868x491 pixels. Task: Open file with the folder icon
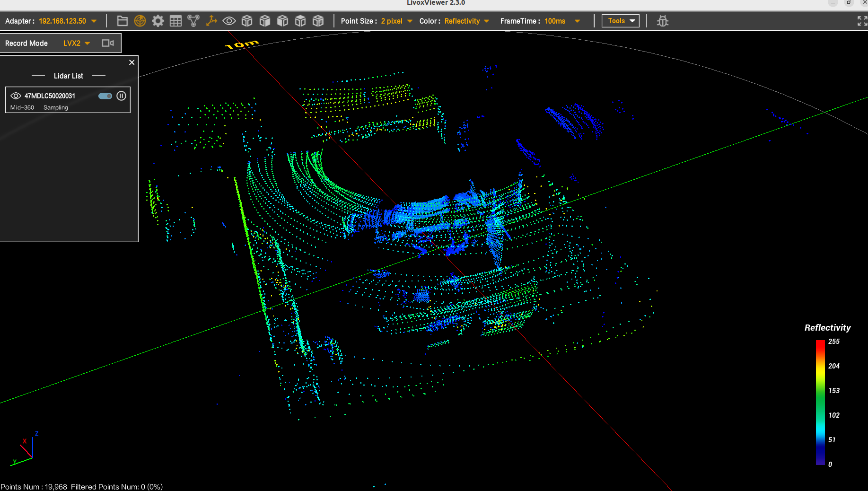tap(122, 21)
